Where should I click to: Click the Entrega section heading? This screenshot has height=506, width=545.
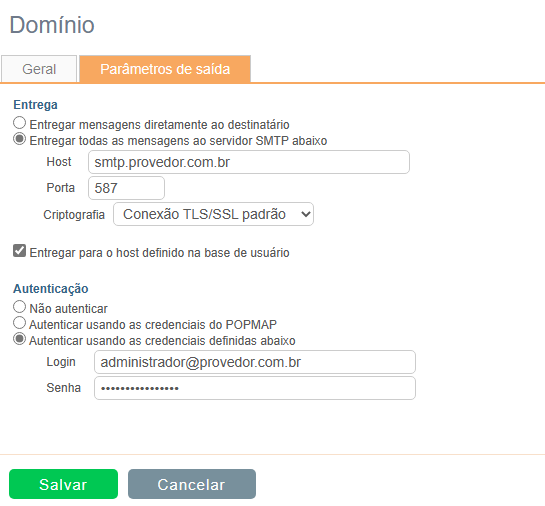click(35, 105)
